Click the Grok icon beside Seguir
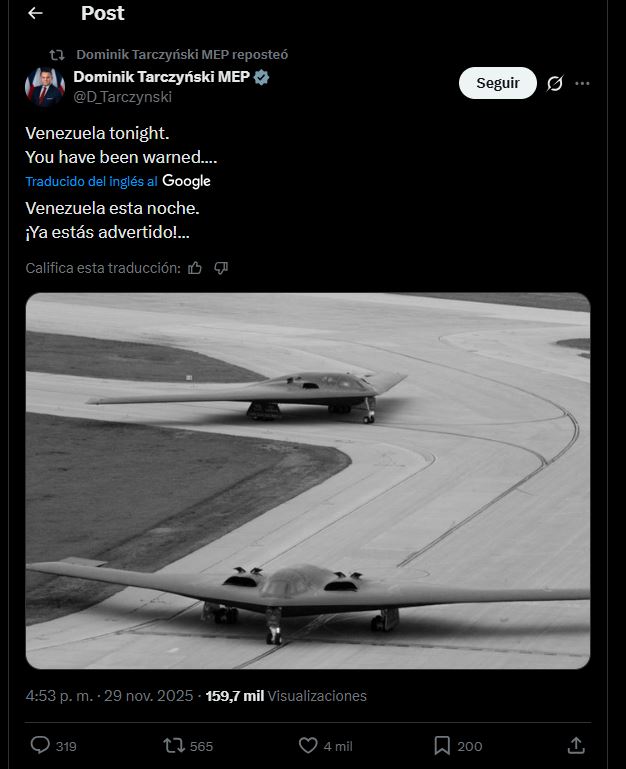Screen dimensions: 626x769 [x=555, y=84]
